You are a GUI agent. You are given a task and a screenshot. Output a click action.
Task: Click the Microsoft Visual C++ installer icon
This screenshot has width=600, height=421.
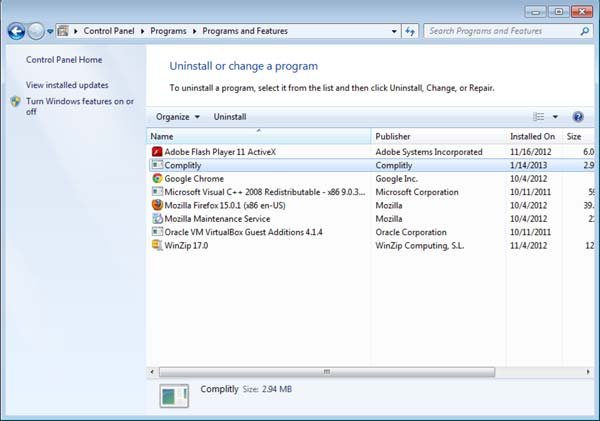tap(157, 192)
